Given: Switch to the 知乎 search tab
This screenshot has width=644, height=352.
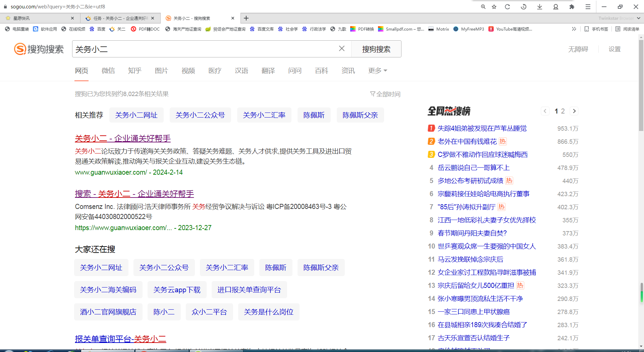Looking at the screenshot, I should coord(135,71).
